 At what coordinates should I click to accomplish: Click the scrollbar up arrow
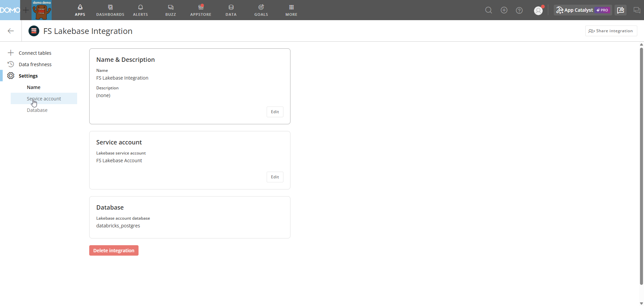(x=641, y=44)
